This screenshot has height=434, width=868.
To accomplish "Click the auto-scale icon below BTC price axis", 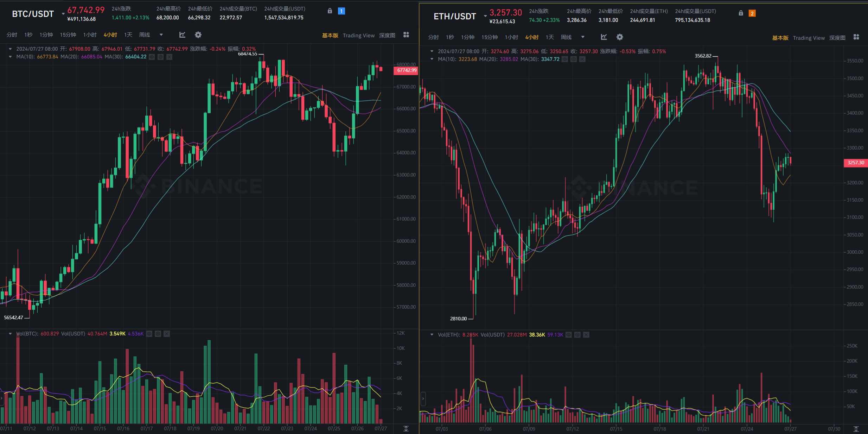I will pyautogui.click(x=406, y=428).
